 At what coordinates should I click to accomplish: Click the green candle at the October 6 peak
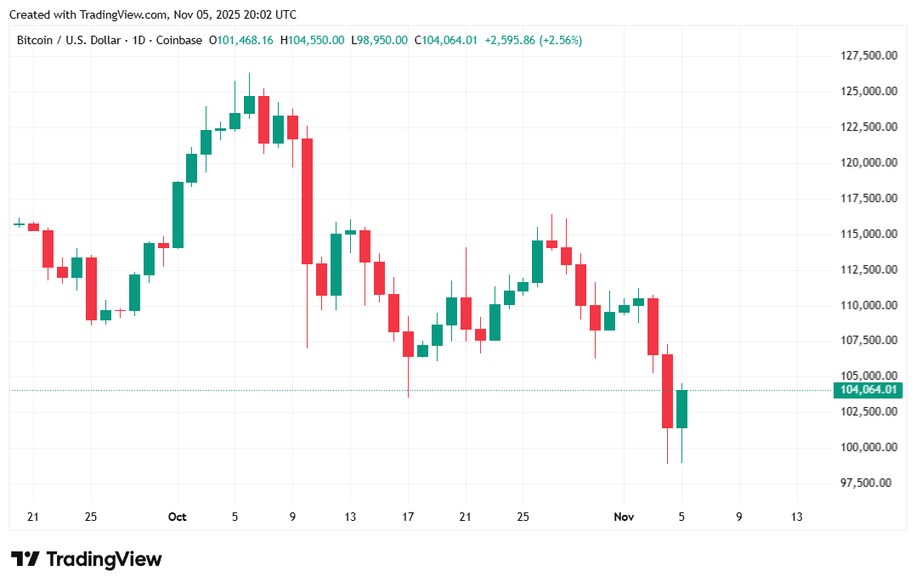tap(249, 104)
